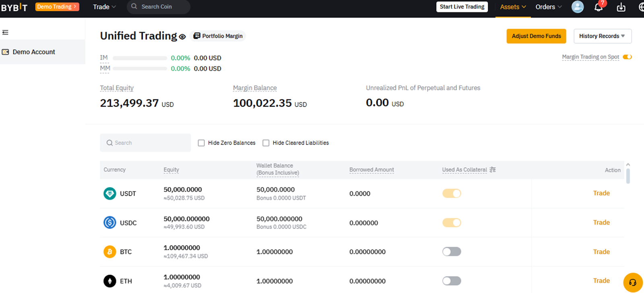Click the asset table scrollbar
Screen dimensions: 644x293
click(x=628, y=176)
